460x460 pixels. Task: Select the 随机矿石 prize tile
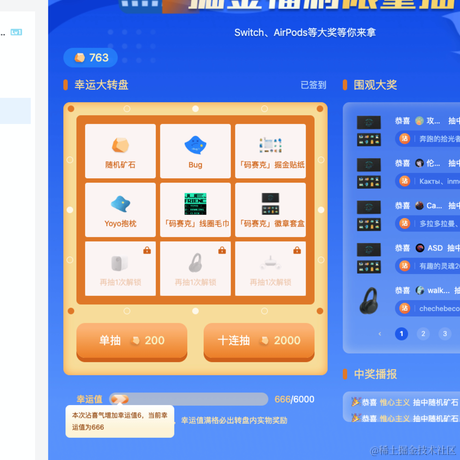(x=120, y=151)
